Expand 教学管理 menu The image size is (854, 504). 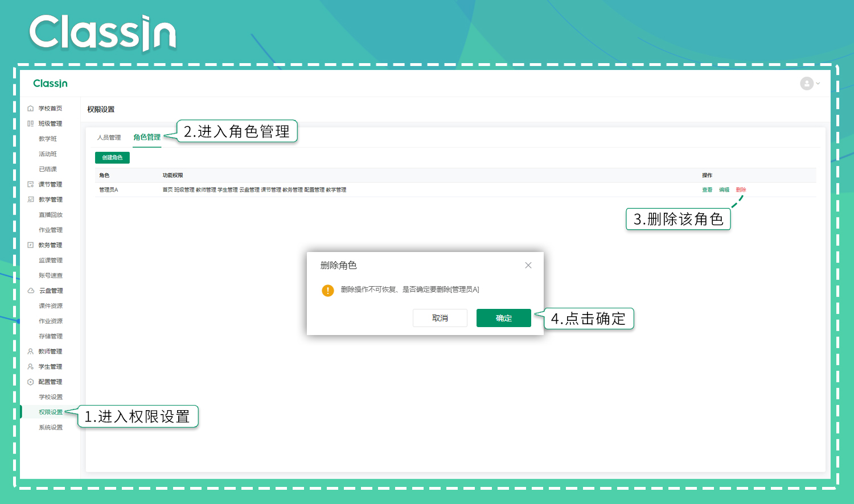click(51, 200)
